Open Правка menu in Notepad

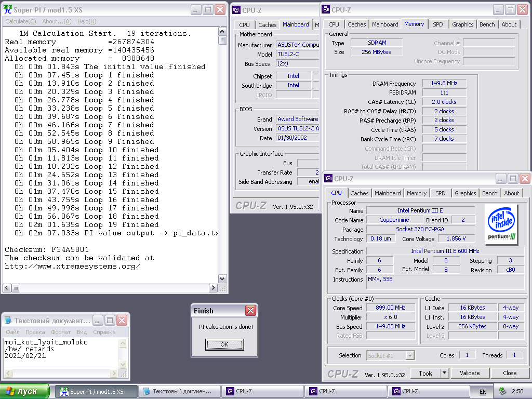point(35,332)
